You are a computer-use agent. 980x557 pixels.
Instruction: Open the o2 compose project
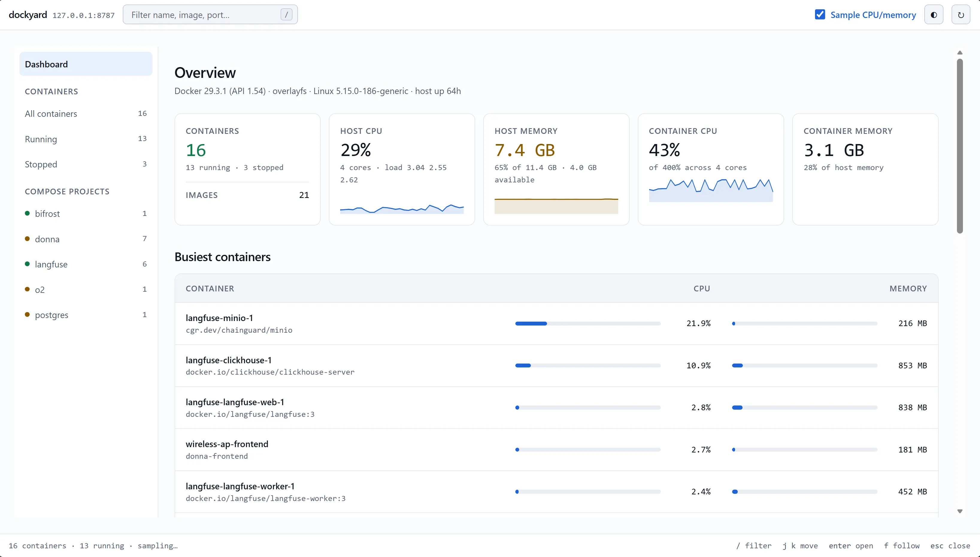coord(86,290)
